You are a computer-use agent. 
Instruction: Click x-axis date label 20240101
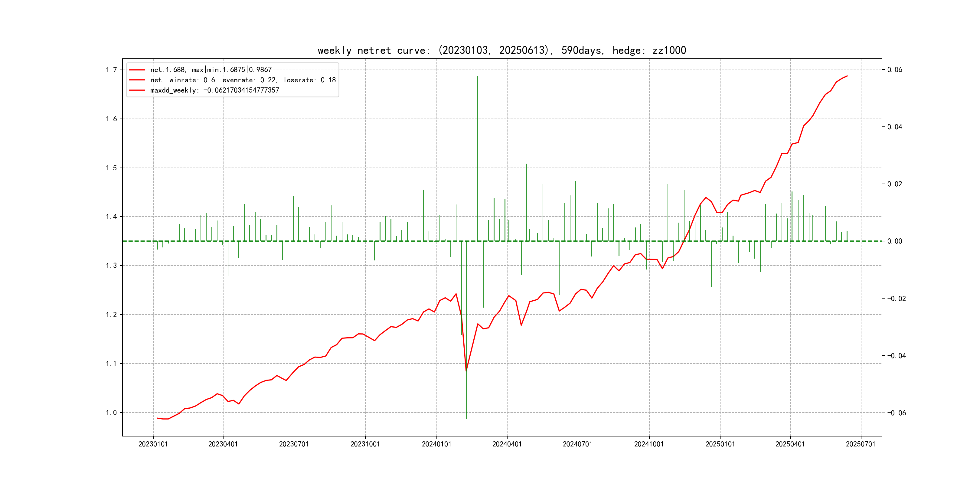[436, 444]
